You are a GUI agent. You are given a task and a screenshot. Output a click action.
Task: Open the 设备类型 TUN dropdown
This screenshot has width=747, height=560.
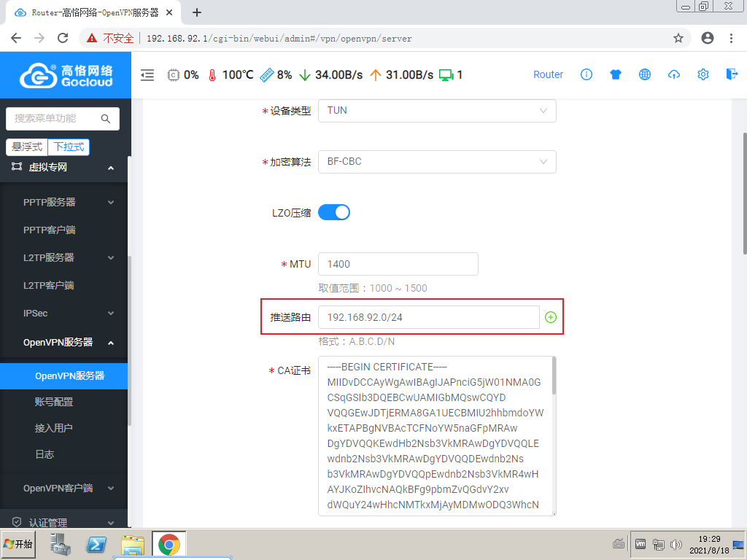click(x=437, y=111)
